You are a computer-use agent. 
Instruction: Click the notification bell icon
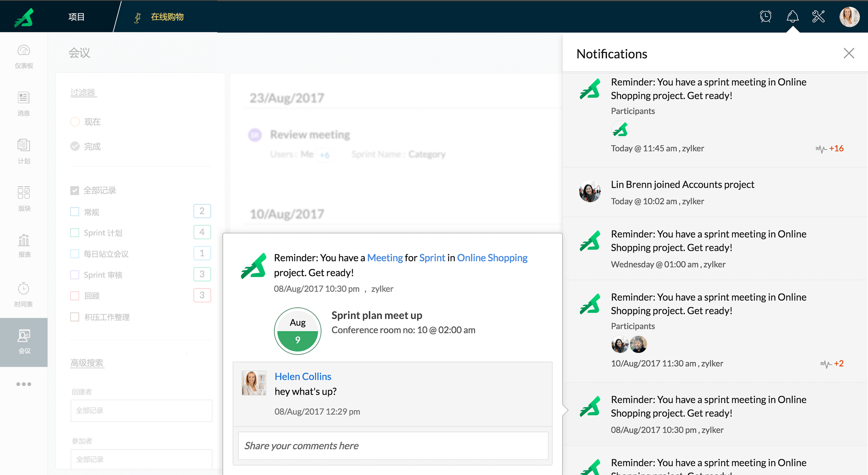(792, 17)
